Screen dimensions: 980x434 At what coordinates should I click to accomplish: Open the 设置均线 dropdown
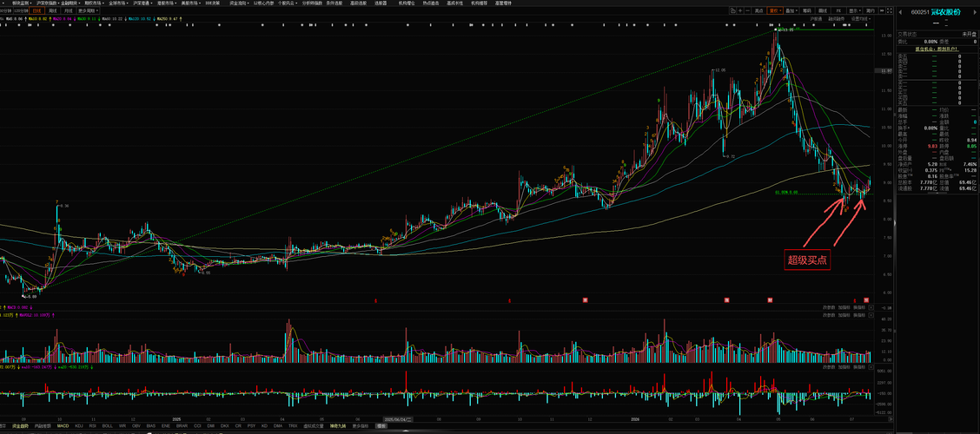point(861,19)
